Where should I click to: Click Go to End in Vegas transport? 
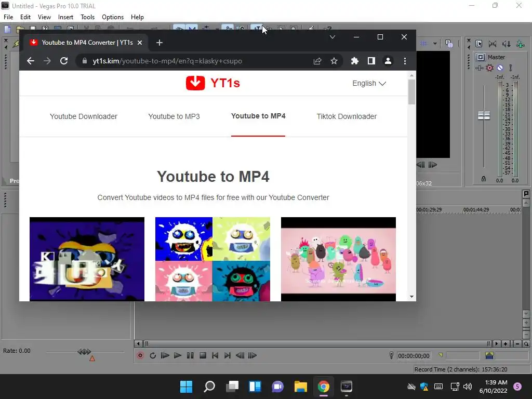[x=228, y=355]
